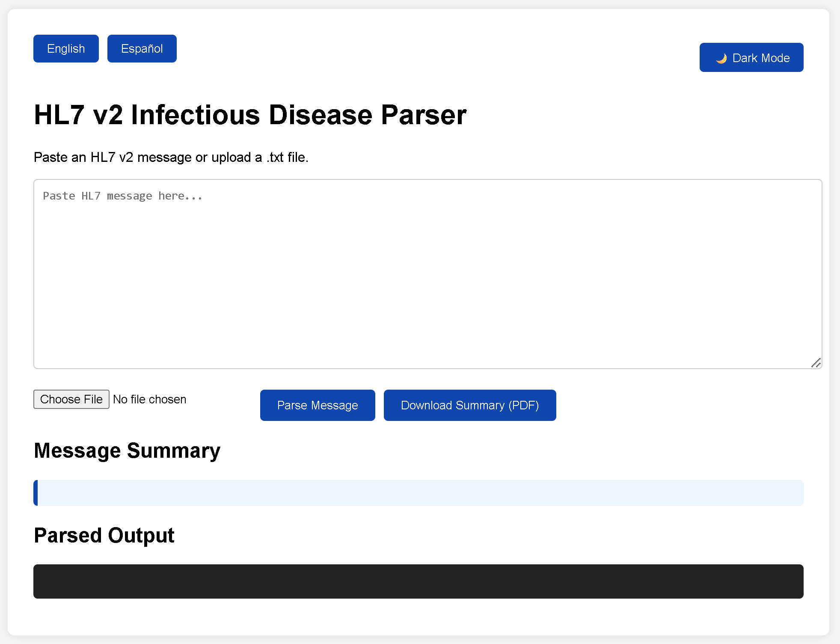Click the instruction text about uploading a .txt file
840x644 pixels.
point(171,157)
